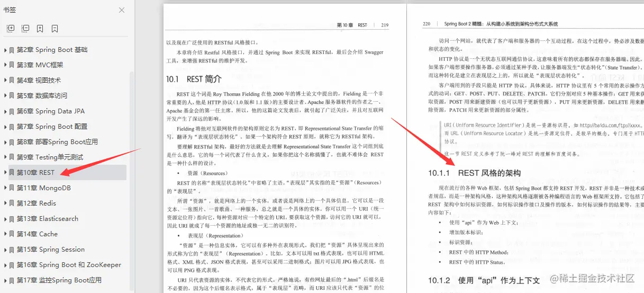Select 第5章 数据库访问 bookmark text

(42, 96)
